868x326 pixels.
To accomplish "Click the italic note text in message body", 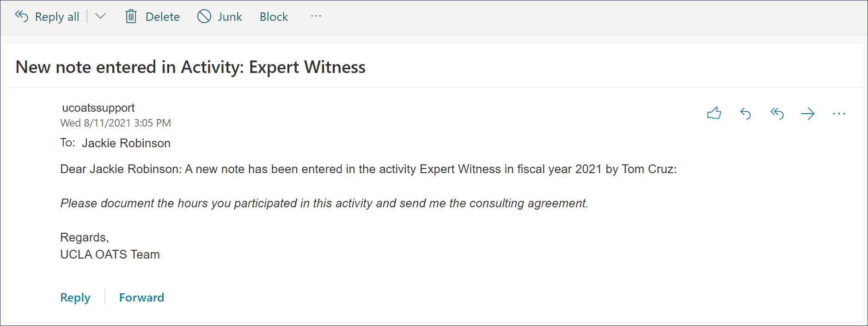I will tap(324, 203).
